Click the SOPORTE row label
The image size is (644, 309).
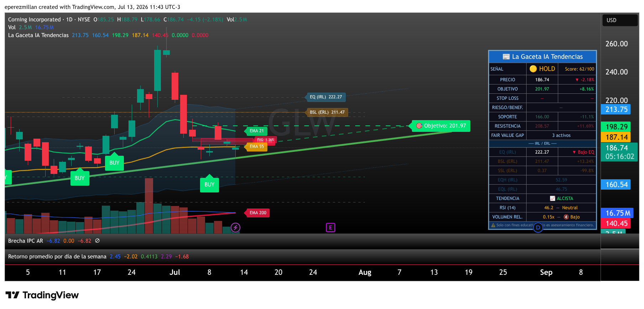507,117
